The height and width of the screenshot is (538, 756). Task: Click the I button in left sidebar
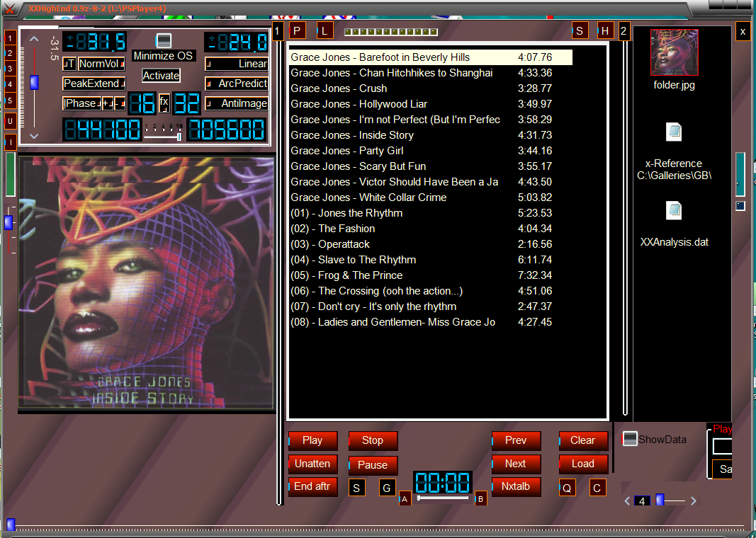10,142
